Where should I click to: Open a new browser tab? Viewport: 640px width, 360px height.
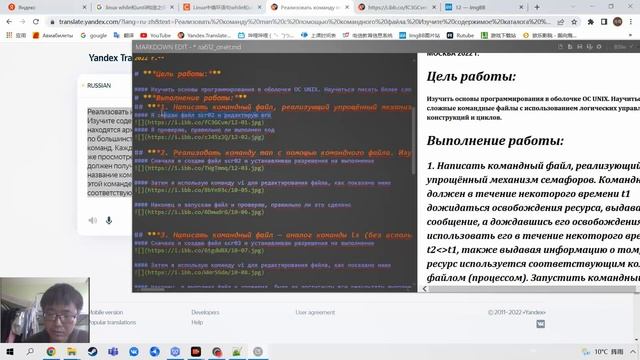click(x=537, y=7)
